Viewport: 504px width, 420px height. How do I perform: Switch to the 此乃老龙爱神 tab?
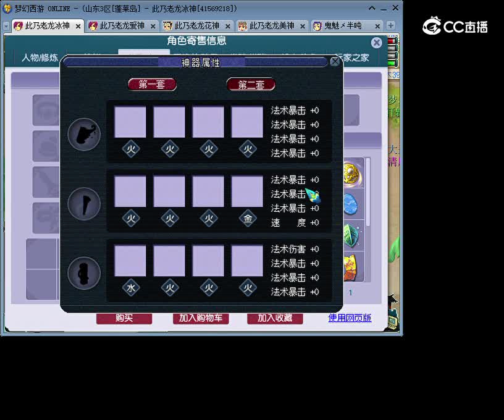122,26
